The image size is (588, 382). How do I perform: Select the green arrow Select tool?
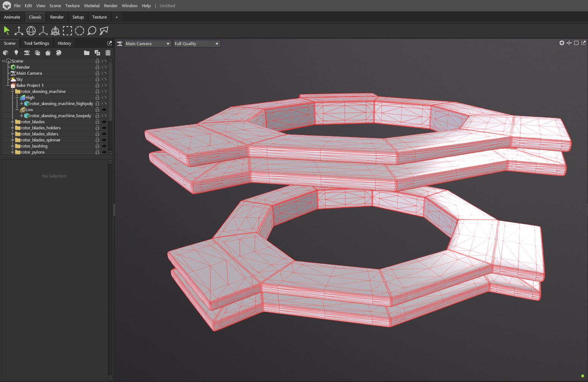point(6,31)
